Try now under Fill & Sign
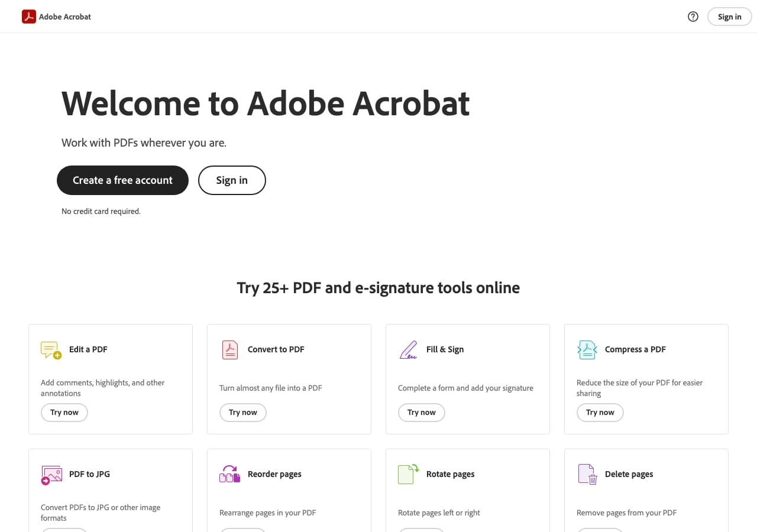The height and width of the screenshot is (532, 757). click(421, 413)
